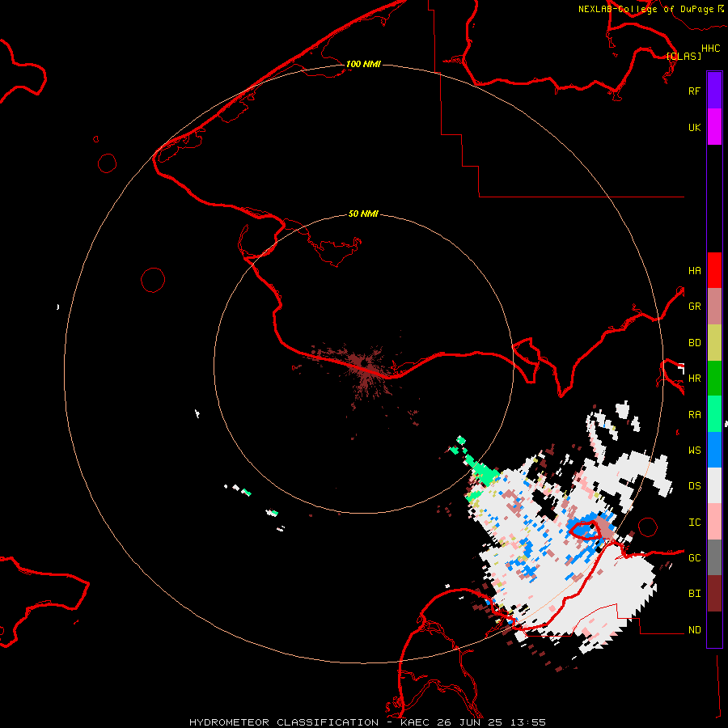Click the 100 NMI range ring label
Viewport: 728px width, 728px height.
coord(363,64)
